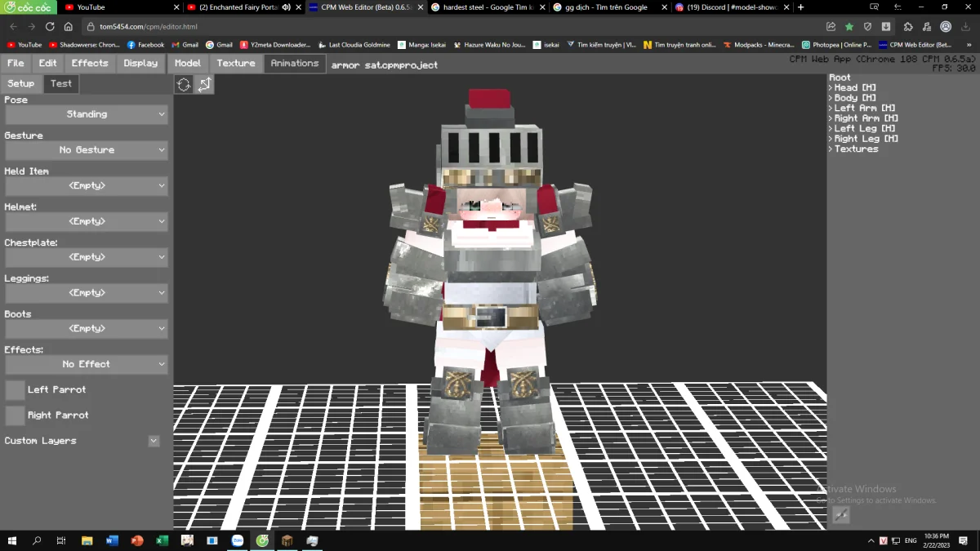980x551 pixels.
Task: Open the Leggings dropdown
Action: [x=87, y=293]
